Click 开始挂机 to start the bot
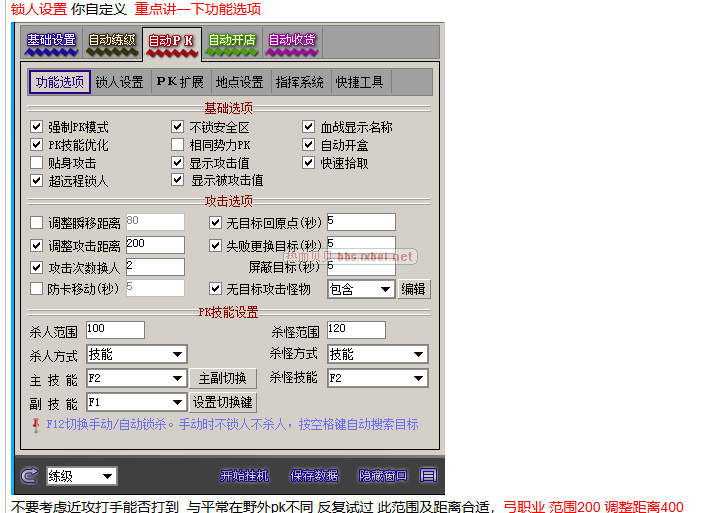Viewport: 702px width, 513px height. click(x=245, y=475)
